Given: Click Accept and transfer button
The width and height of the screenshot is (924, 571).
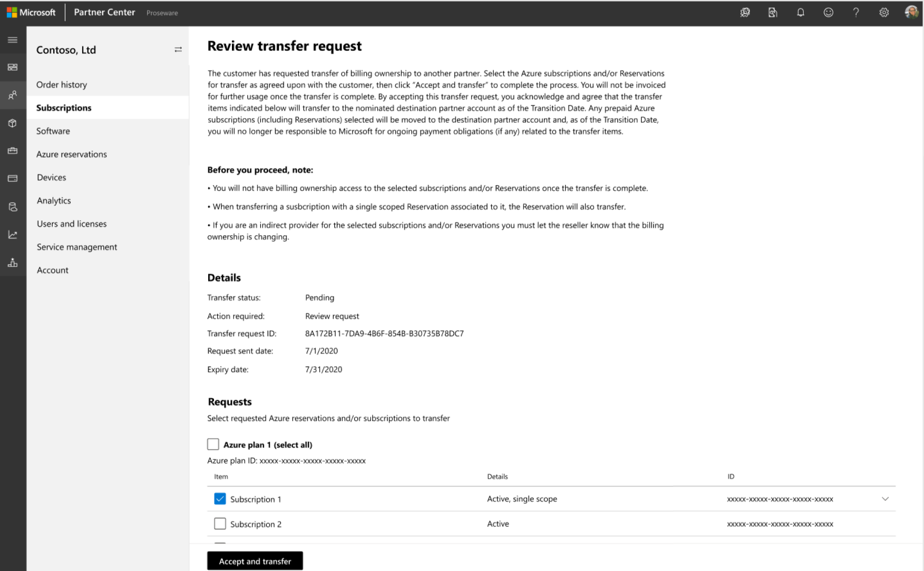Looking at the screenshot, I should [255, 561].
